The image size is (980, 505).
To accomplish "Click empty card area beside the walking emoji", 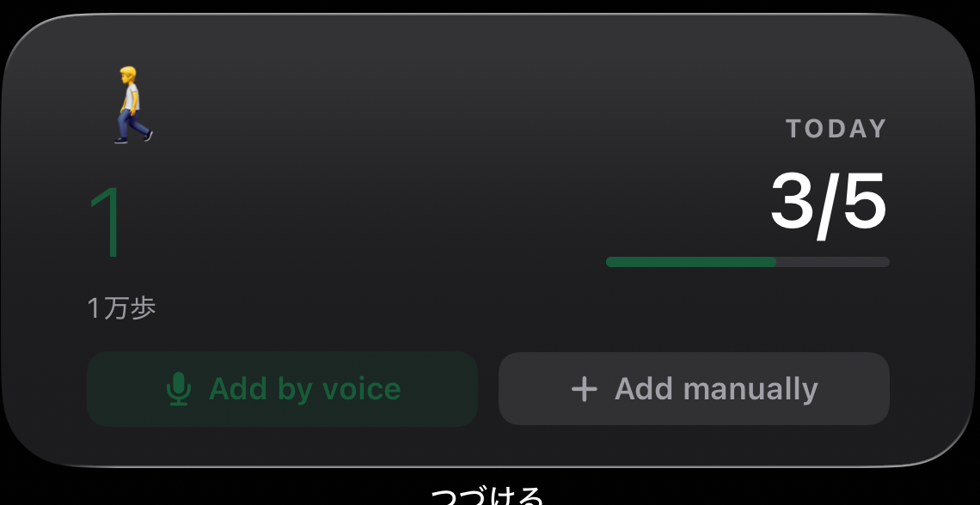I will [375, 106].
